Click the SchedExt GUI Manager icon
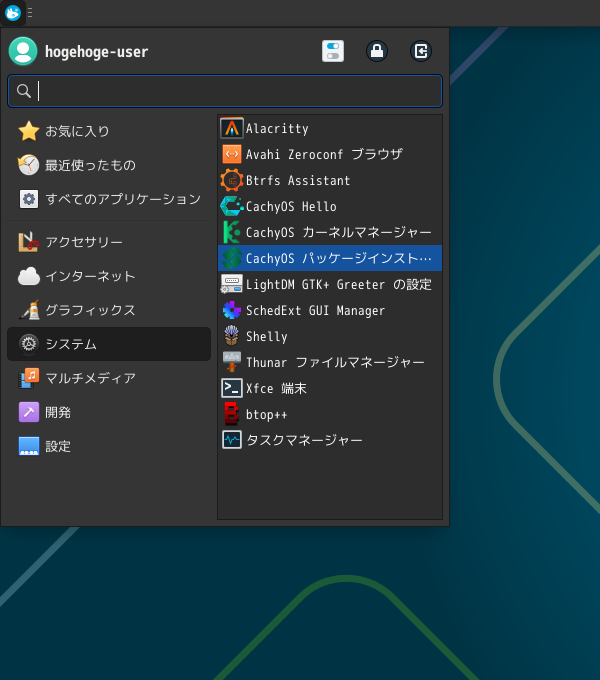This screenshot has width=600, height=680. click(x=232, y=310)
